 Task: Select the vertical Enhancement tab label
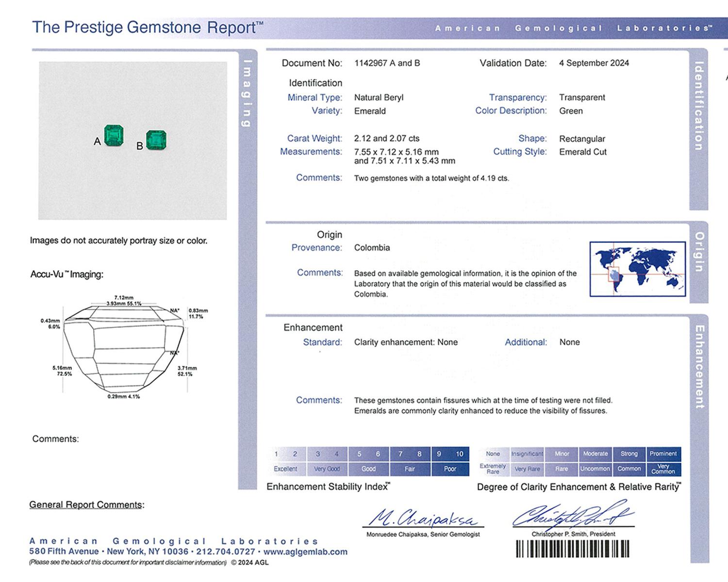tap(699, 367)
